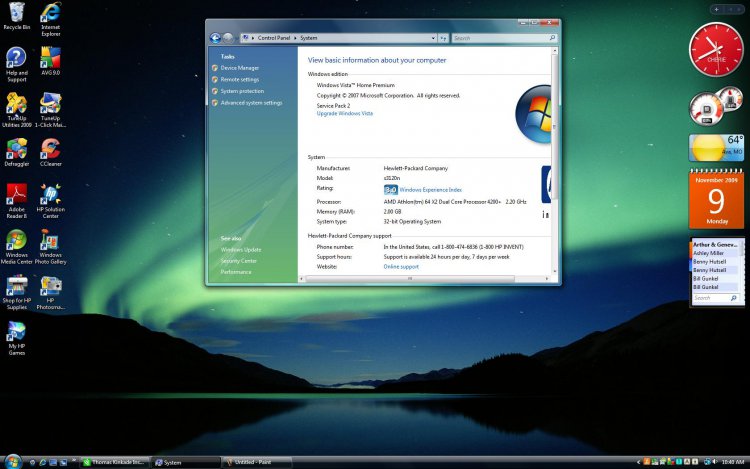Screen dimensions: 750x469
Task: Click the Control Panel search field
Action: click(504, 38)
